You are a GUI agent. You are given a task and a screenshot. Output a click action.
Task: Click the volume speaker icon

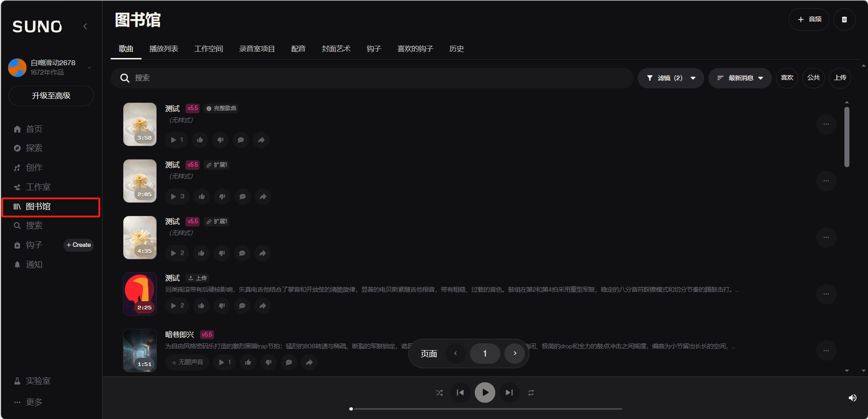tap(852, 398)
